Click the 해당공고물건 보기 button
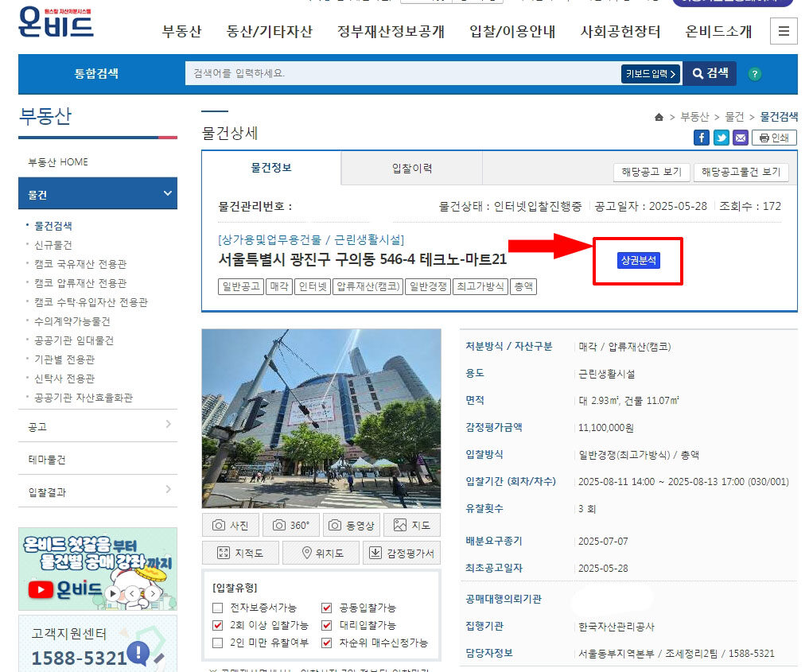This screenshot has height=672, width=809. pos(741,172)
